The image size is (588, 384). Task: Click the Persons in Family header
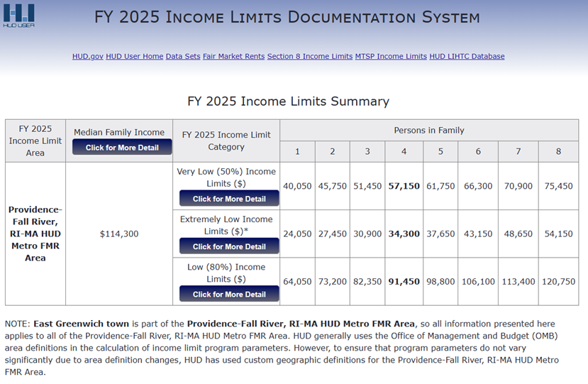click(x=429, y=131)
